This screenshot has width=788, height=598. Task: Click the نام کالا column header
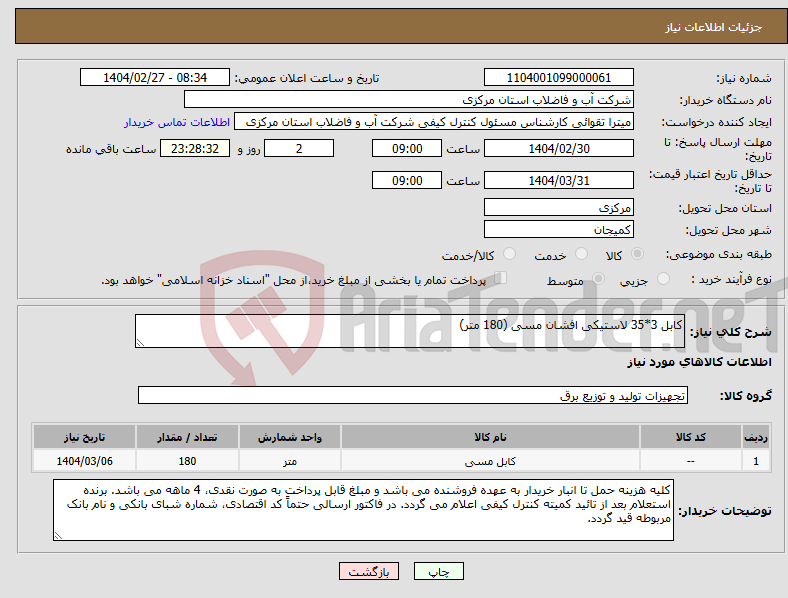coord(490,437)
